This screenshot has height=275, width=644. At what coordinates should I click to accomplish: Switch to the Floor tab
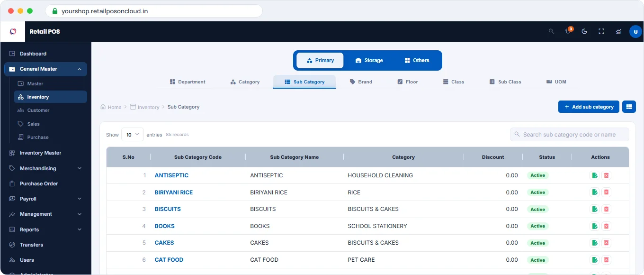tap(408, 82)
